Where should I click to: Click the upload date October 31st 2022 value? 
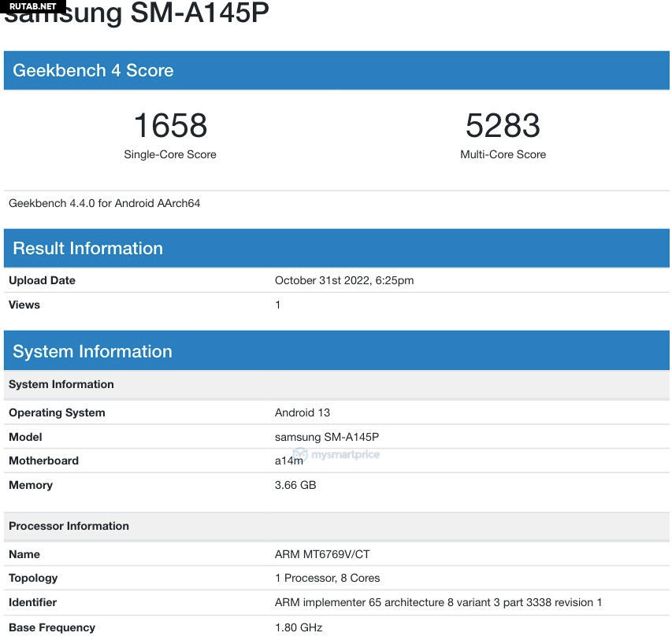344,280
